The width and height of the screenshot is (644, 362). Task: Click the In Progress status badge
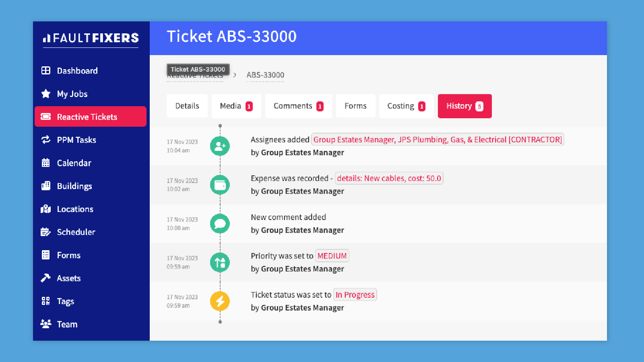click(355, 294)
